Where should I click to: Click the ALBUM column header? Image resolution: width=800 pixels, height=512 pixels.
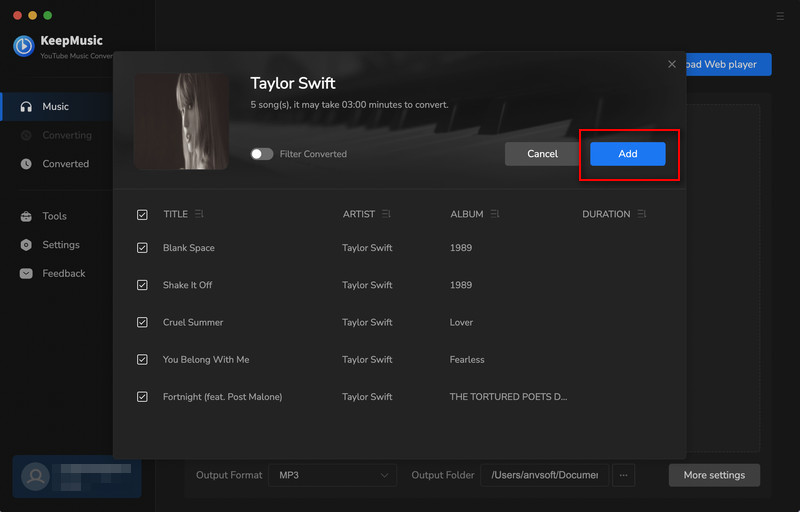(x=467, y=214)
